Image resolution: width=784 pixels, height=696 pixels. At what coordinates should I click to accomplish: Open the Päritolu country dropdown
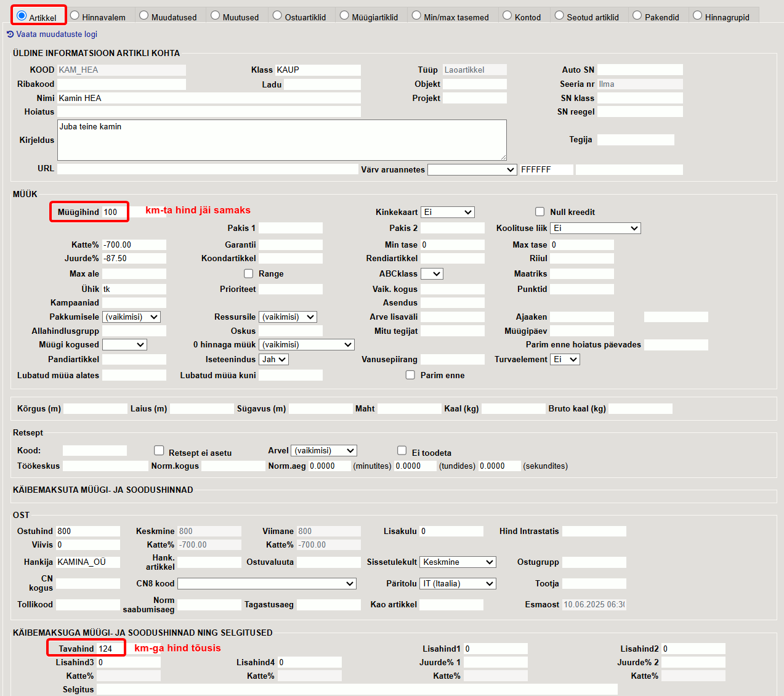(458, 583)
